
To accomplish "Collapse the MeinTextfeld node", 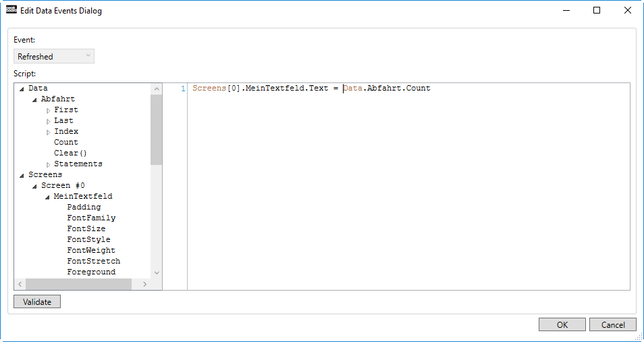I will tap(48, 197).
